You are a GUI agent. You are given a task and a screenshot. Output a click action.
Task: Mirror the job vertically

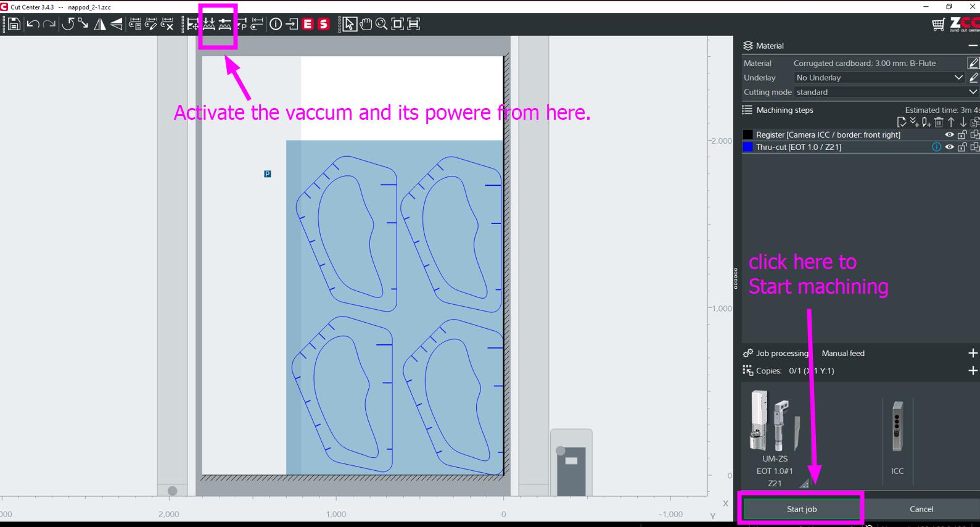117,24
